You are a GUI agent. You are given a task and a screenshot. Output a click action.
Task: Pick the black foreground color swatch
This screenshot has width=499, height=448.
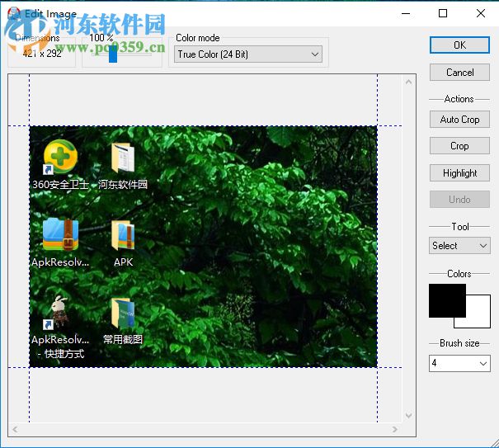pos(447,300)
